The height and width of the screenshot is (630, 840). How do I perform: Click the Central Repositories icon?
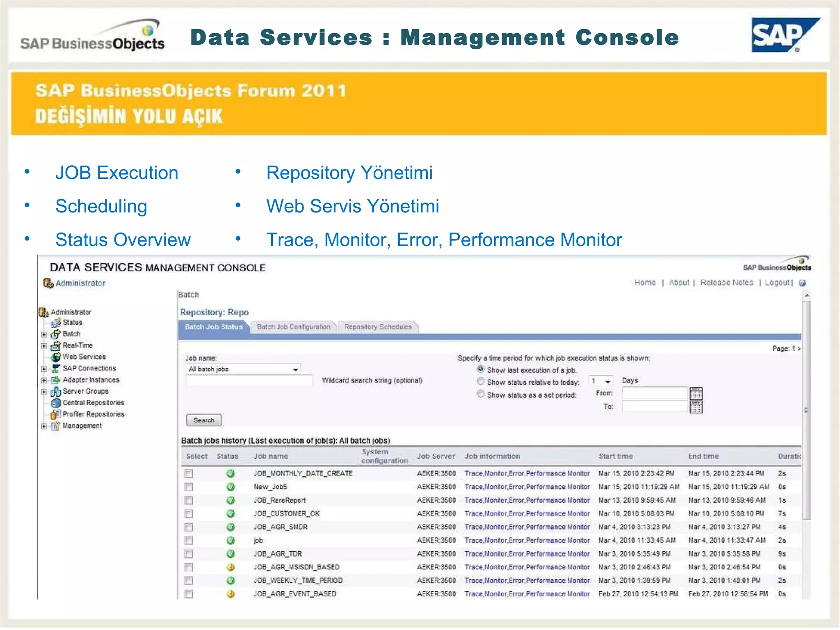(x=56, y=403)
